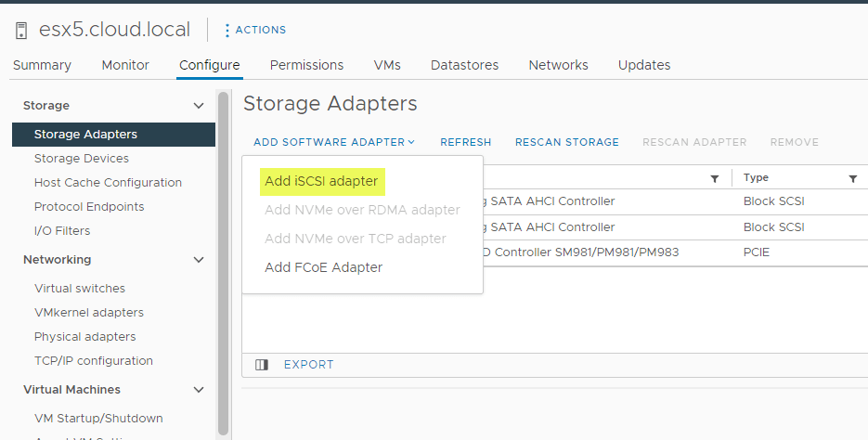Collapse the Virtual Machines section chevron

click(199, 390)
